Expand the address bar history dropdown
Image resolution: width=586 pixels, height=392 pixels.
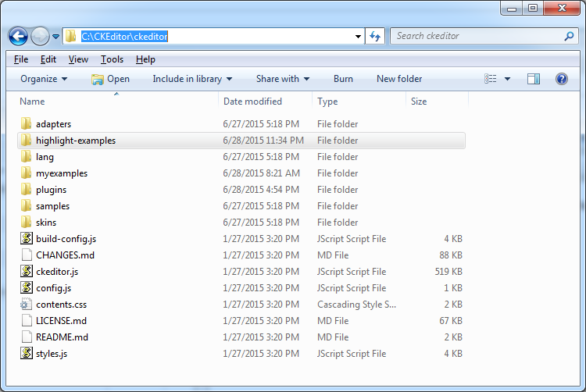pos(358,37)
